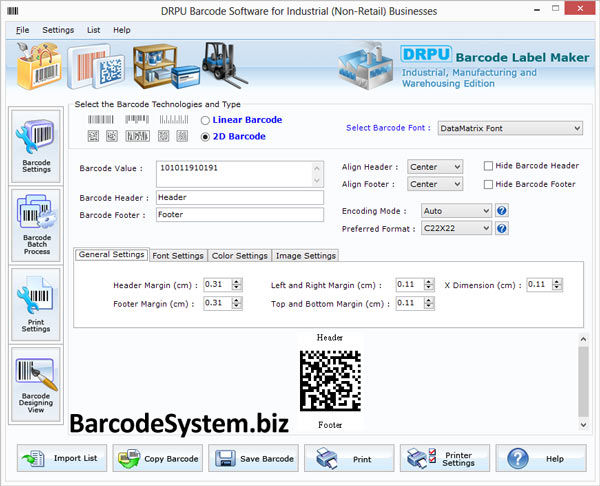The width and height of the screenshot is (600, 486).
Task: Click the DataMatrix barcode preview image
Action: [x=330, y=381]
